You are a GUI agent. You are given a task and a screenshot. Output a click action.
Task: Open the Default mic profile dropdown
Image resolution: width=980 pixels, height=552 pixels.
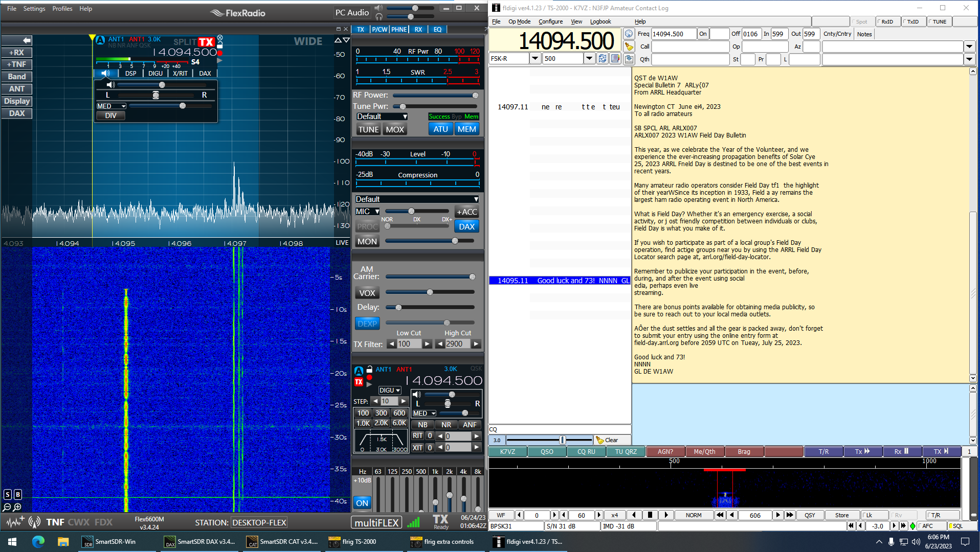coord(417,199)
